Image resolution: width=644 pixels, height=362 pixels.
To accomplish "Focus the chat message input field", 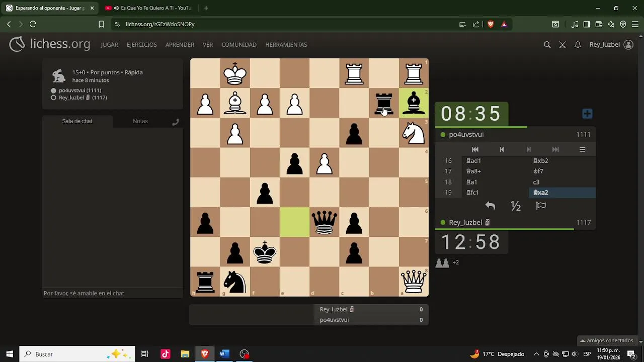I will pyautogui.click(x=113, y=293).
